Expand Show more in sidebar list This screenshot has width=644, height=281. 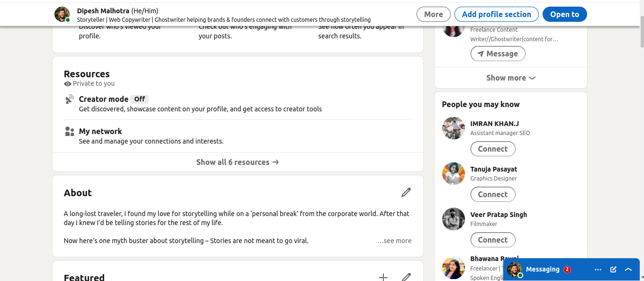(x=511, y=78)
